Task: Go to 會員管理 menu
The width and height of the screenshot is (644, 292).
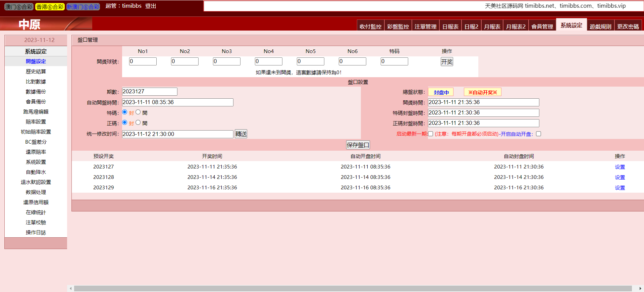Action: pyautogui.click(x=542, y=27)
